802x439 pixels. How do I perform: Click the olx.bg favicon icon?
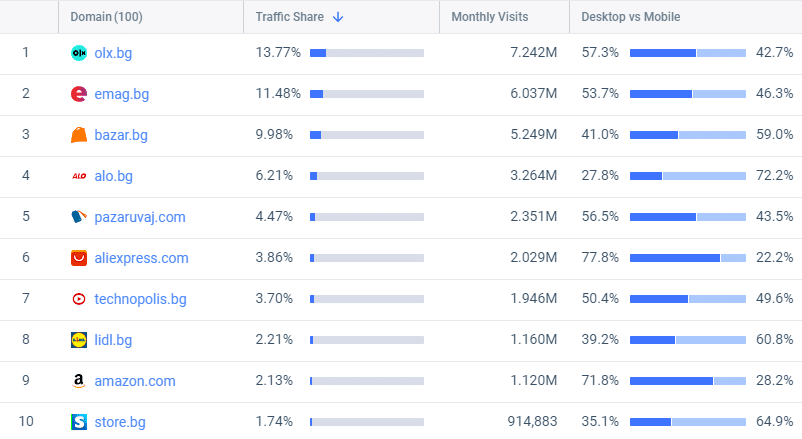click(79, 53)
